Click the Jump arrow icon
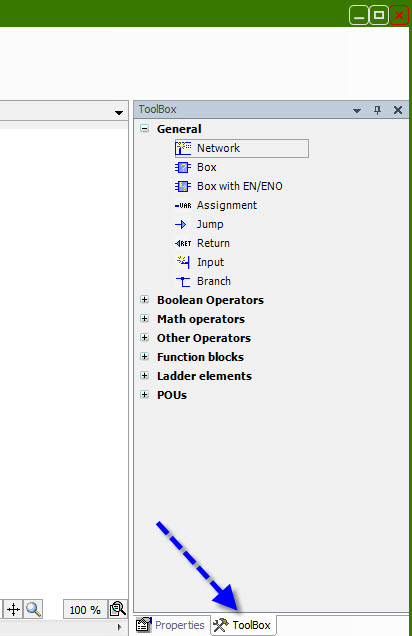Image resolution: width=412 pixels, height=636 pixels. click(181, 224)
